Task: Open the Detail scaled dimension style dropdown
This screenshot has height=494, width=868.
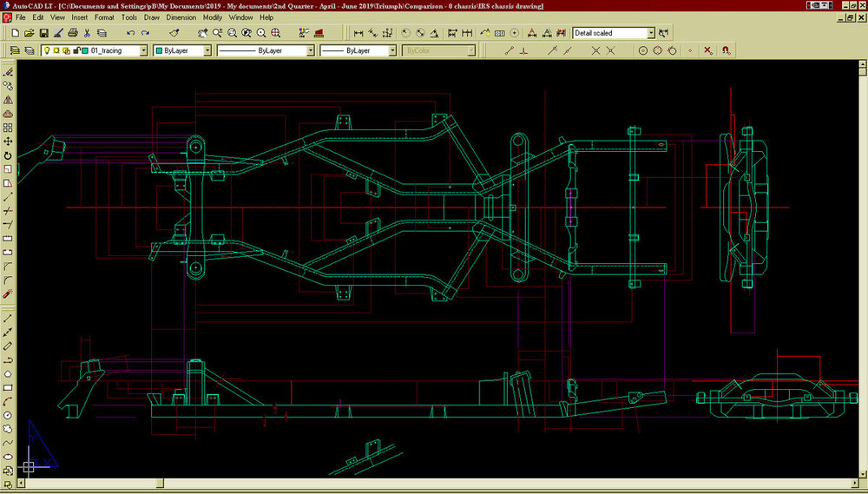Action: [651, 33]
